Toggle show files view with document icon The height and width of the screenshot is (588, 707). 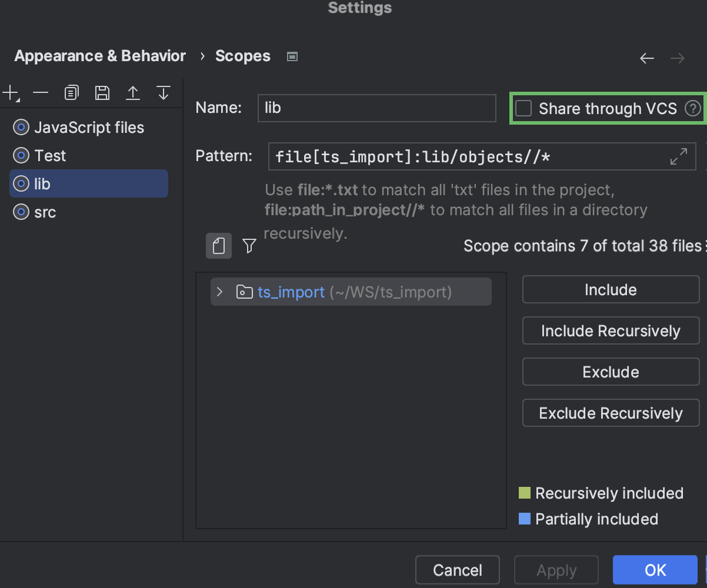[x=218, y=246]
